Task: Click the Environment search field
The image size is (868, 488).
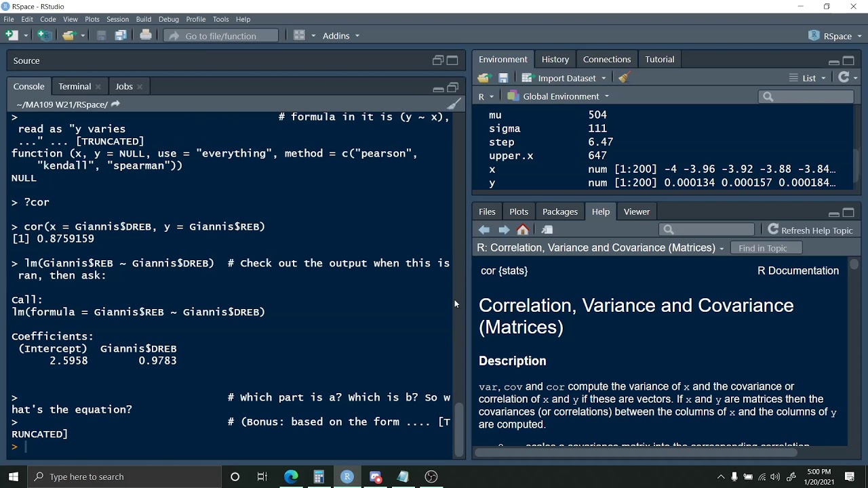Action: (x=806, y=96)
